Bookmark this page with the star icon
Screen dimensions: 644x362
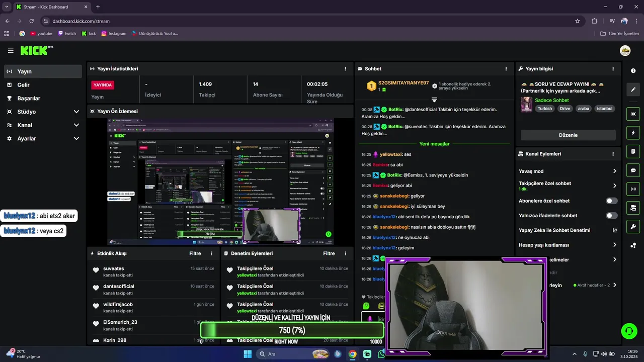578,21
